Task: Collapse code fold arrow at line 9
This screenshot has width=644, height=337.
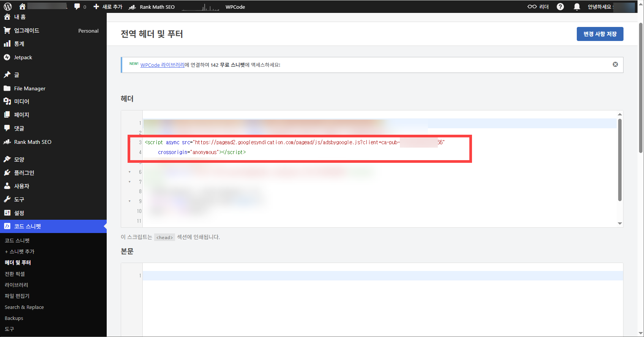Action: pos(129,201)
